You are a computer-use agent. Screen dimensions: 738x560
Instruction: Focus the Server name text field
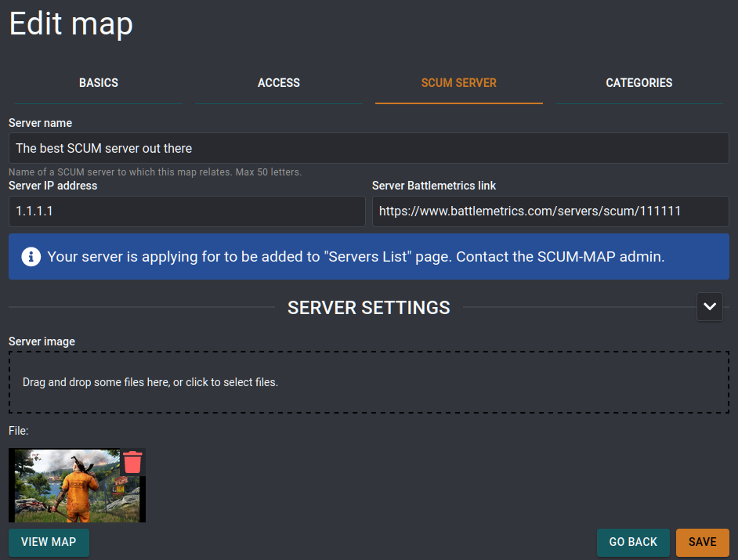click(368, 148)
